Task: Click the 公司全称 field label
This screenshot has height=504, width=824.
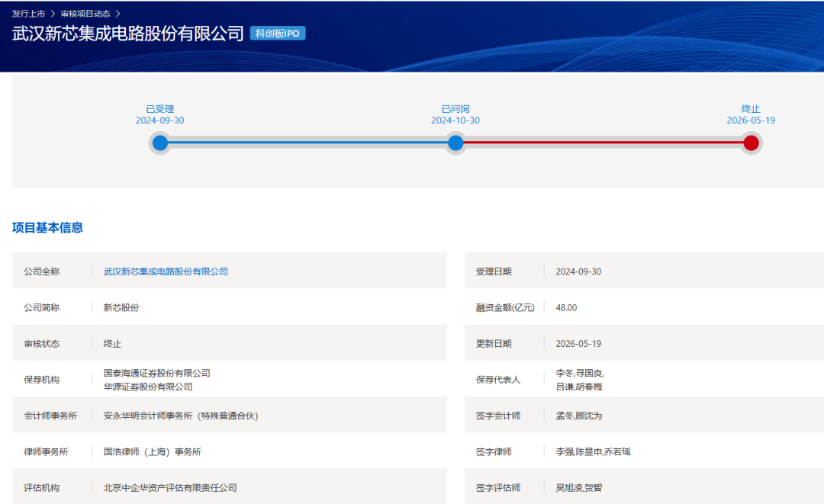Action: [41, 271]
